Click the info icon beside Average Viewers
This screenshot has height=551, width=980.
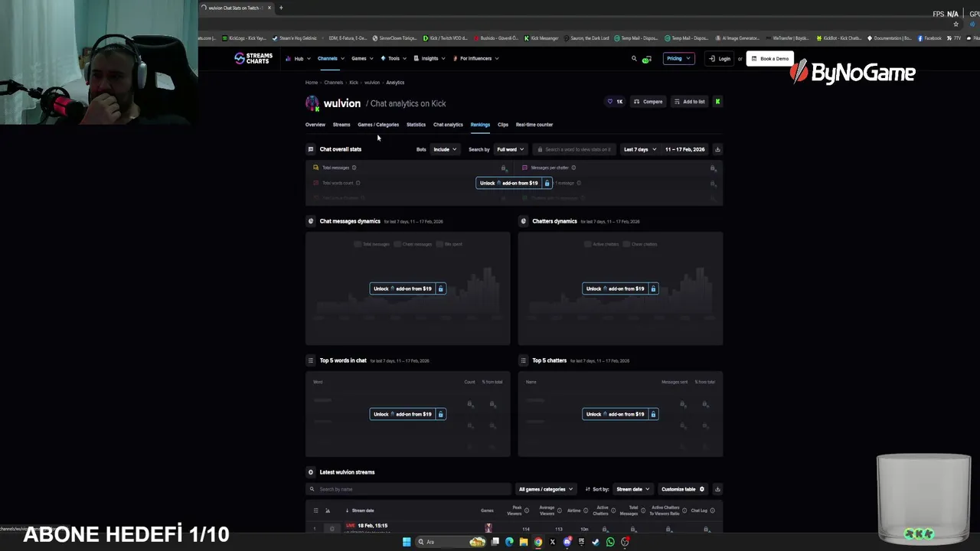560,510
